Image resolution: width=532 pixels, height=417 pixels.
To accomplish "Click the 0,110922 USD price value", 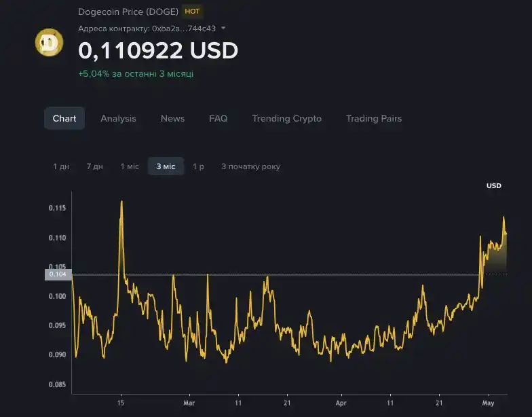I will coord(158,50).
